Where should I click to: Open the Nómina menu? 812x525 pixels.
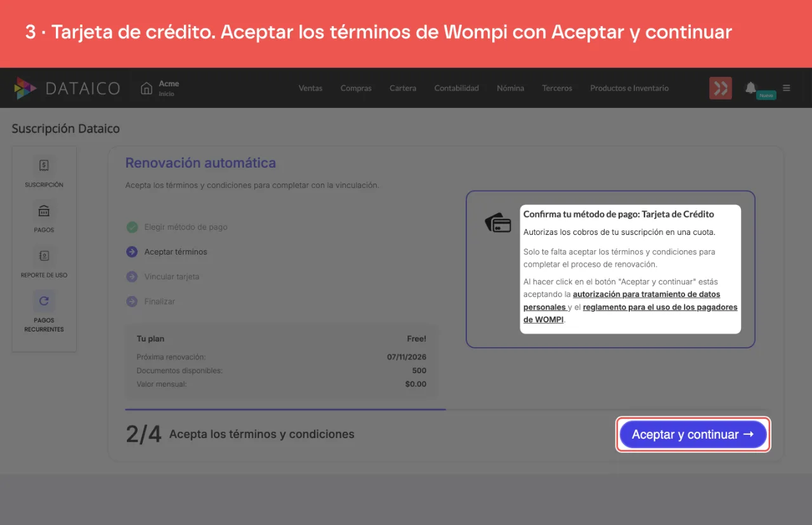[510, 88]
